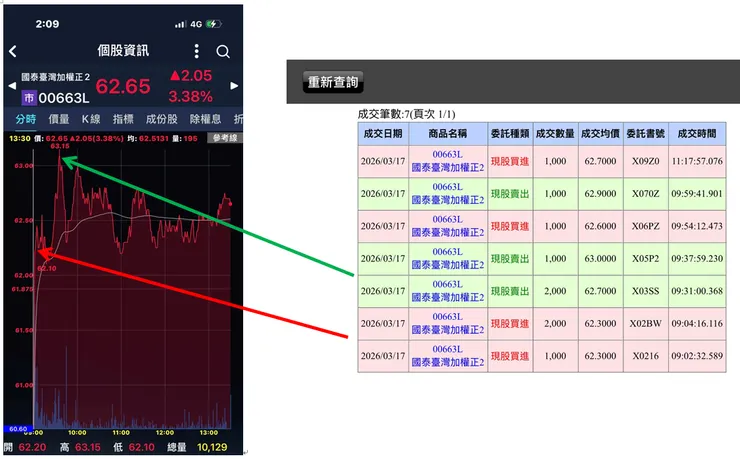Select order number X06PZ cell

click(646, 226)
